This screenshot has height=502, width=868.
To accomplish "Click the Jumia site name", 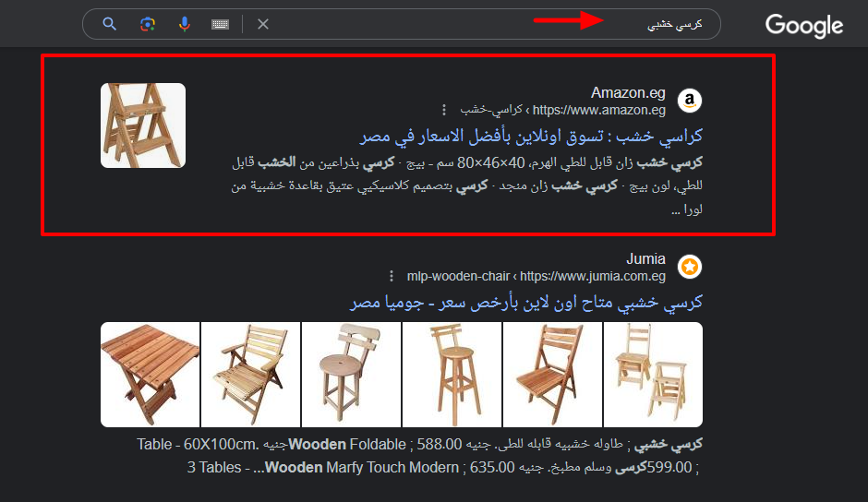I will pyautogui.click(x=645, y=258).
